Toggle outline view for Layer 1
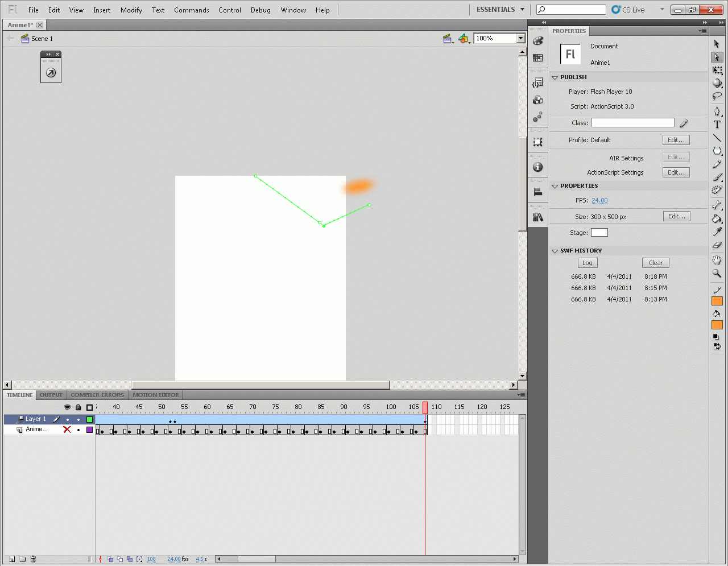The image size is (728, 566). click(x=89, y=419)
